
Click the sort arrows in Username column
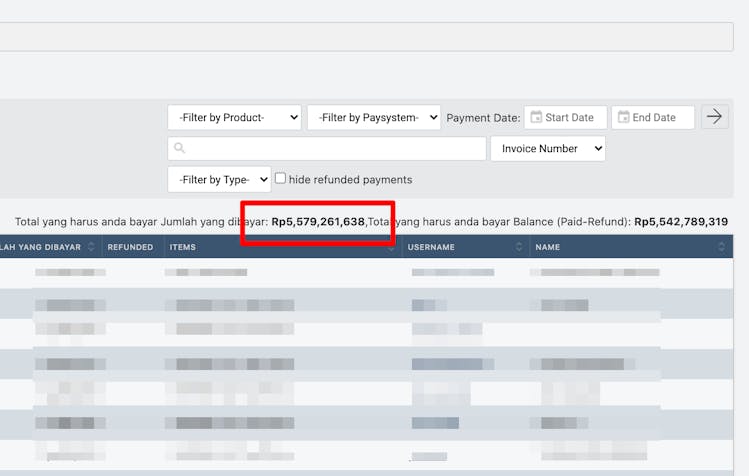tap(519, 247)
